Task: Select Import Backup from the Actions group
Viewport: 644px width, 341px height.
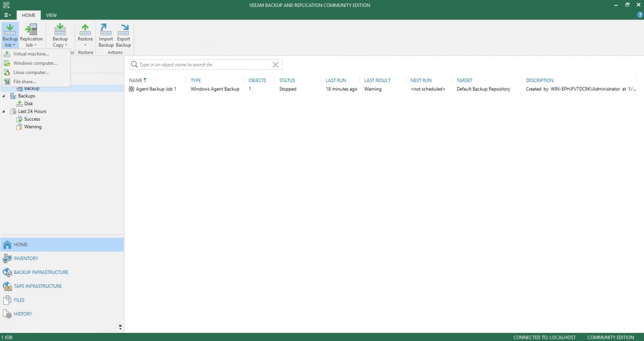Action: pyautogui.click(x=106, y=34)
